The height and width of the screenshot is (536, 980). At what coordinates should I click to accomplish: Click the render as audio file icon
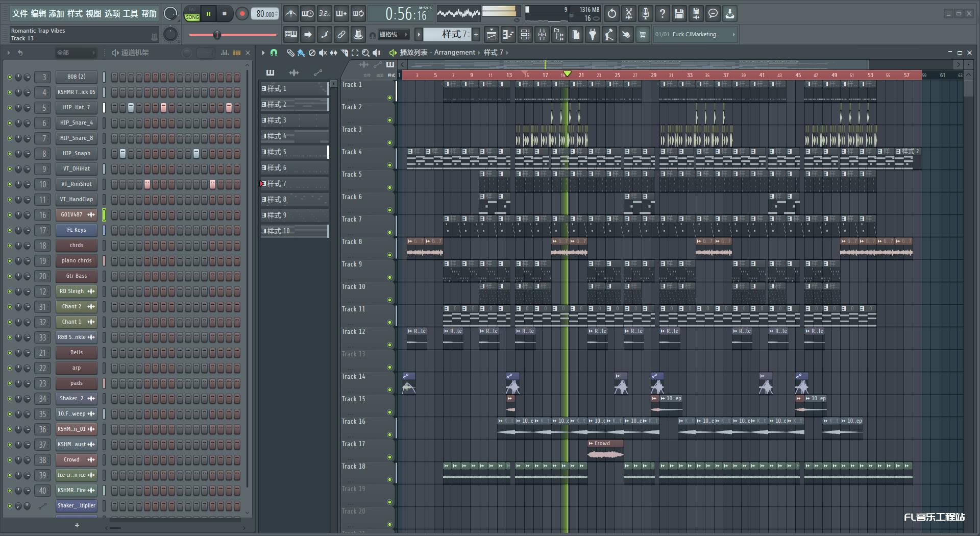(696, 14)
